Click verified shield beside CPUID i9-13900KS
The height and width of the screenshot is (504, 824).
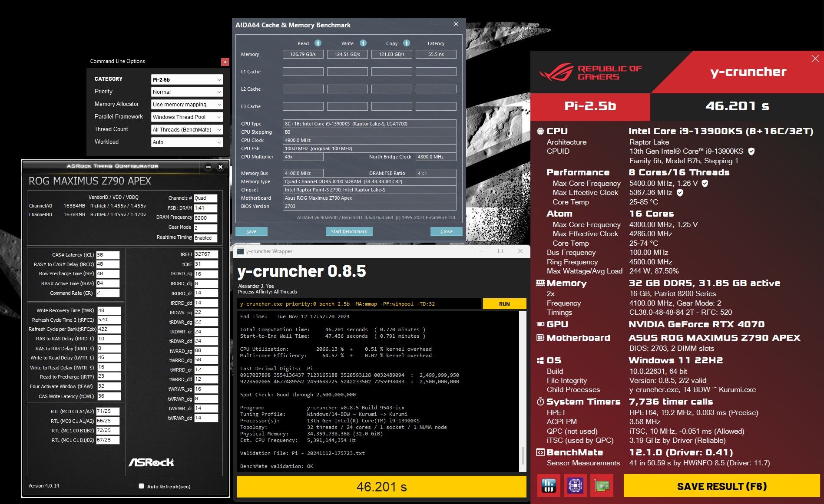pyautogui.click(x=751, y=151)
